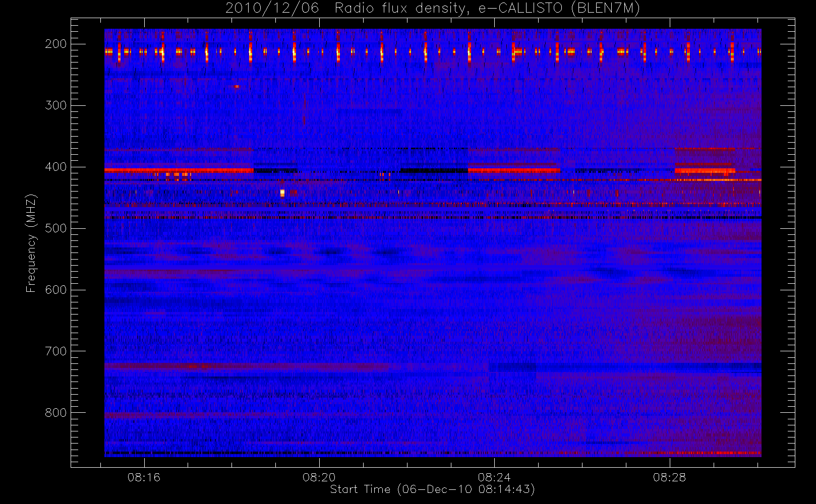The width and height of the screenshot is (816, 504).
Task: Select the 800 frequency tick label
Action: tap(55, 413)
